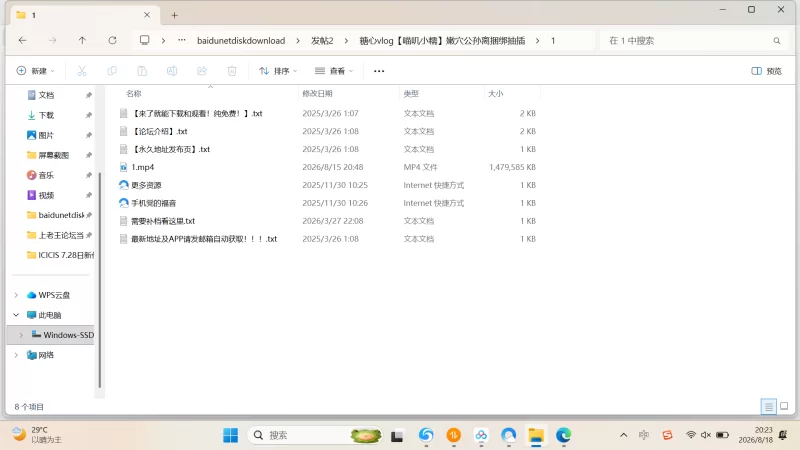
Task: Close the tab named 1
Action: [147, 15]
